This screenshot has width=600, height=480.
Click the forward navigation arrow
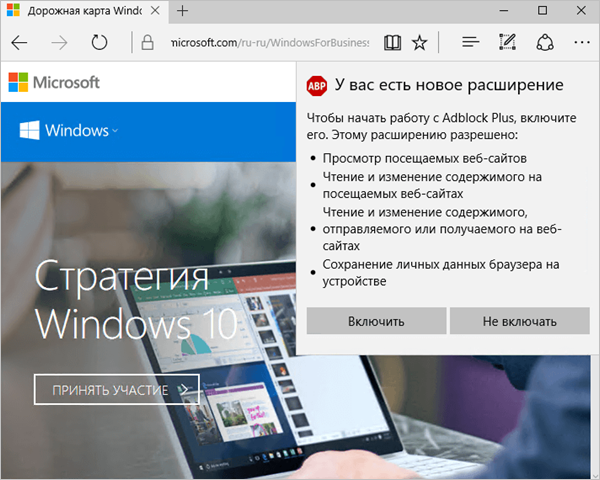click(x=59, y=43)
